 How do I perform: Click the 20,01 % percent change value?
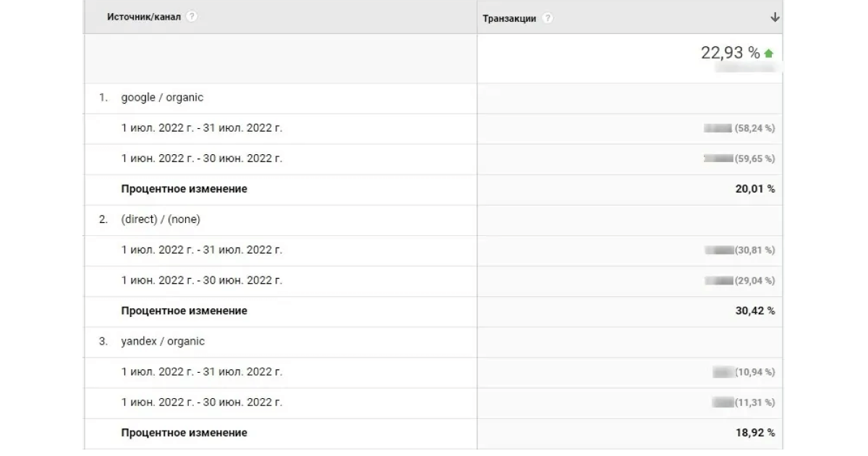(x=754, y=189)
